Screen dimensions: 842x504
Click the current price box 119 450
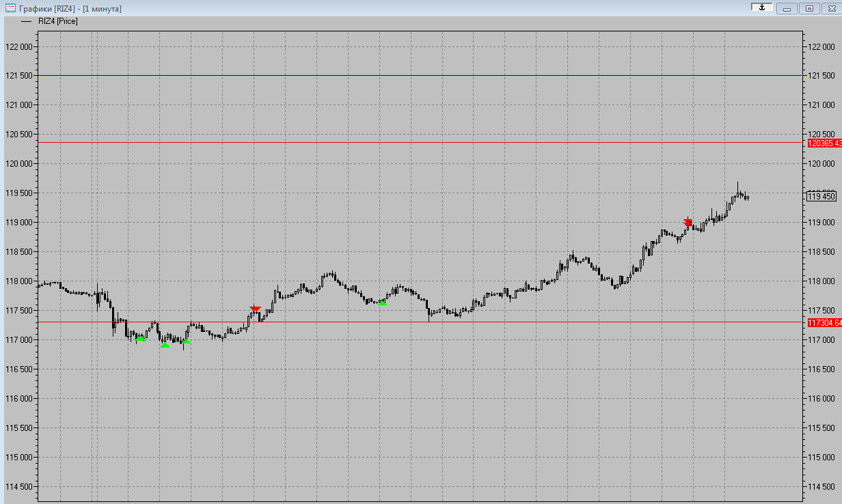(x=821, y=196)
